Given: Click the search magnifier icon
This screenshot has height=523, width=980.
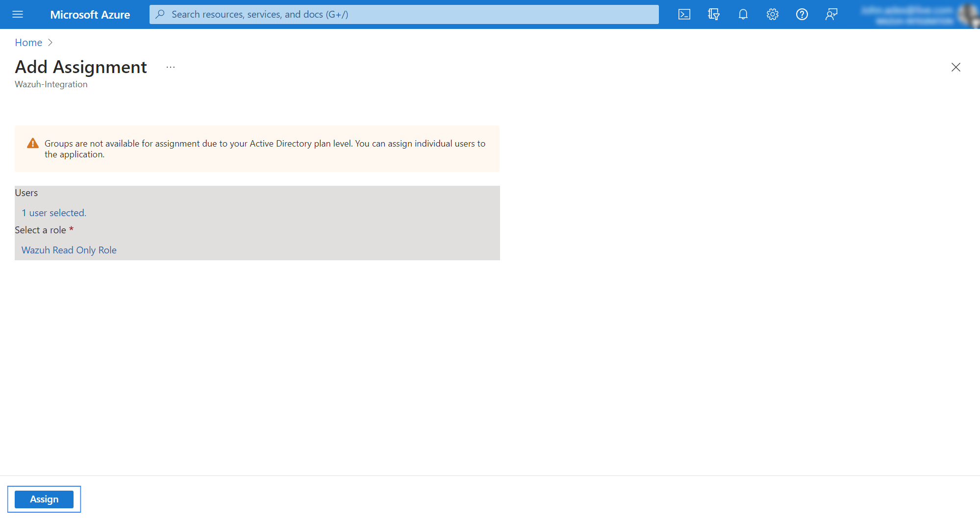Looking at the screenshot, I should (160, 14).
